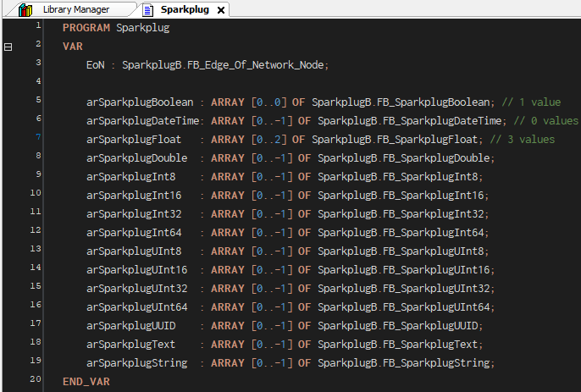Click the arSparkplugFloat variable name
581x392 pixels.
134,140
